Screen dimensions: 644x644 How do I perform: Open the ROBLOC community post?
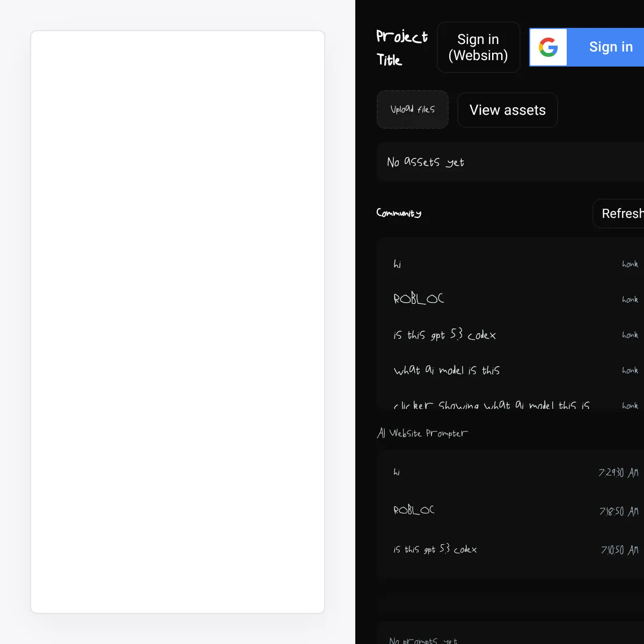[x=419, y=299]
